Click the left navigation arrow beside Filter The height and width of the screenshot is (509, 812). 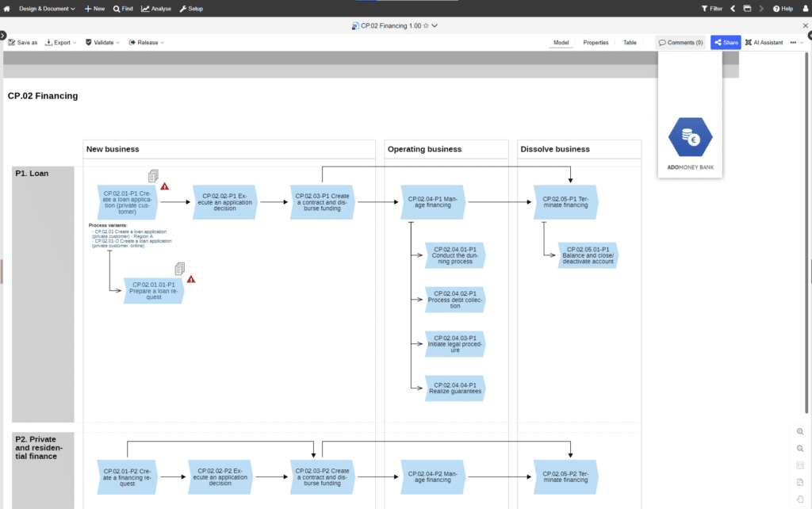(x=733, y=9)
